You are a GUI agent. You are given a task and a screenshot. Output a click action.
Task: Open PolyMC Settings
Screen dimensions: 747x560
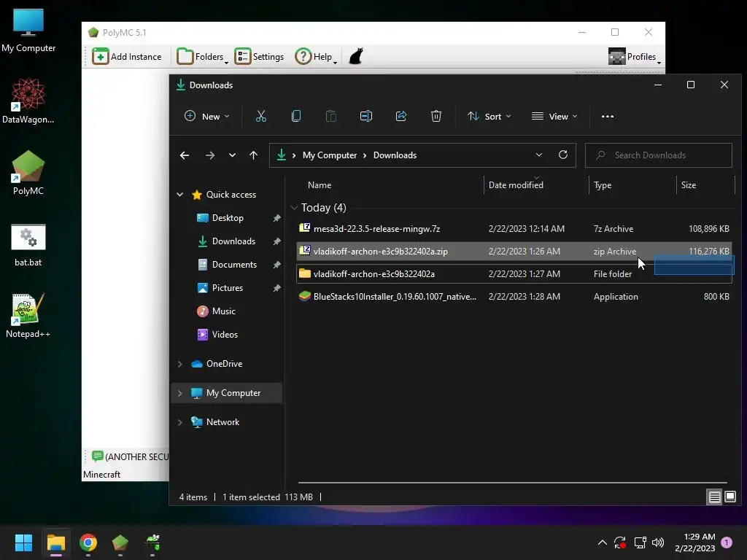pos(259,57)
